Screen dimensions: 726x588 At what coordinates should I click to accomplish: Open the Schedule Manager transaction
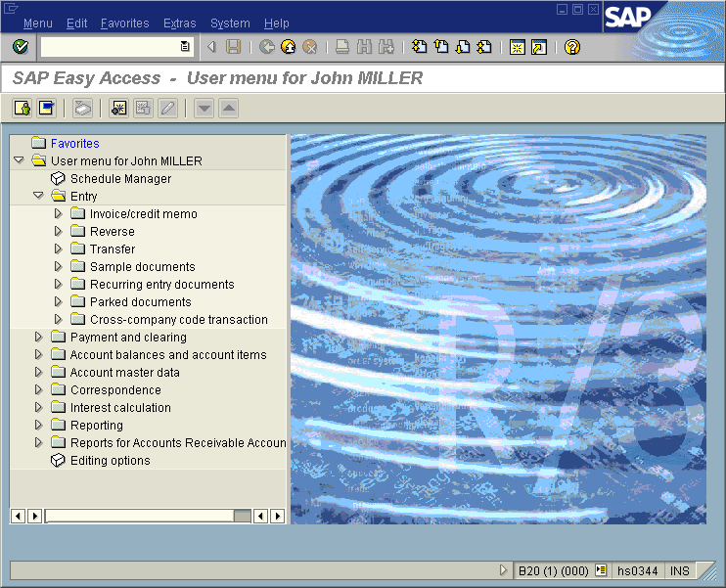click(x=120, y=179)
